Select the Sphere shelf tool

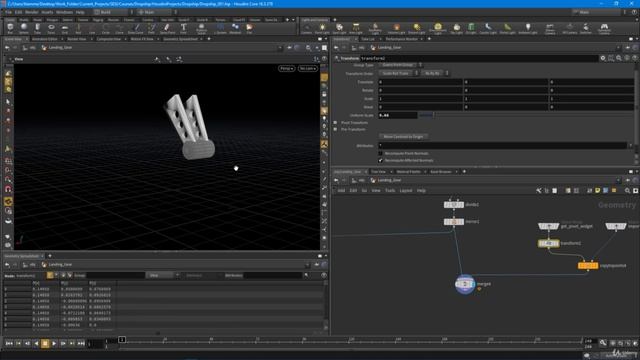coord(24,28)
